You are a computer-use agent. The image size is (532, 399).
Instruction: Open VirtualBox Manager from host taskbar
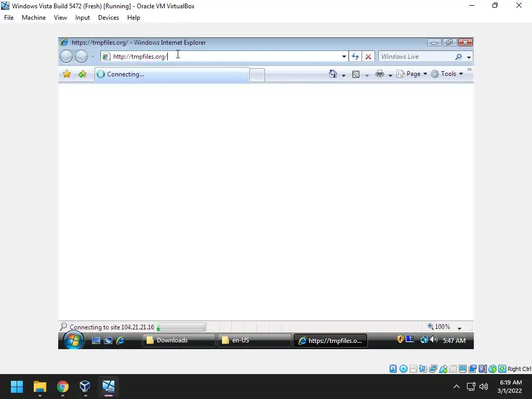coord(85,387)
